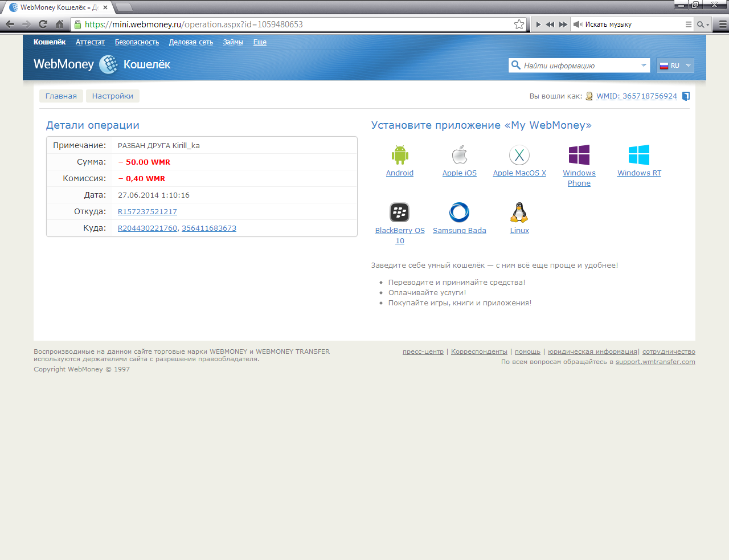Bookmark the page with the star icon
The width and height of the screenshot is (729, 560).
coord(519,24)
